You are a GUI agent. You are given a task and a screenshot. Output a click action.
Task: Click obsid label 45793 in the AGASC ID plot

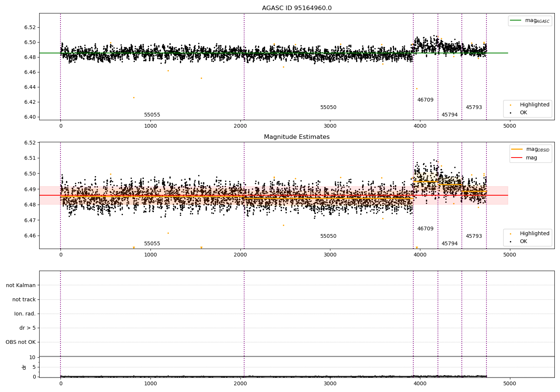474,108
